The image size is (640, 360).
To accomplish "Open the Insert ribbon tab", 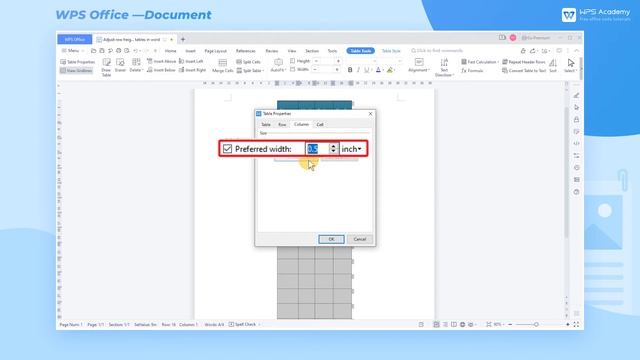I will (191, 51).
